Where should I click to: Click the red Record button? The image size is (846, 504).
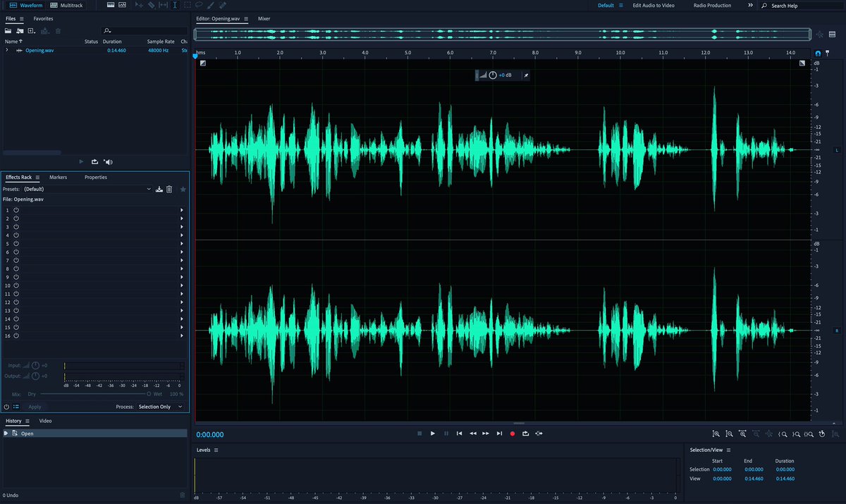coord(513,434)
